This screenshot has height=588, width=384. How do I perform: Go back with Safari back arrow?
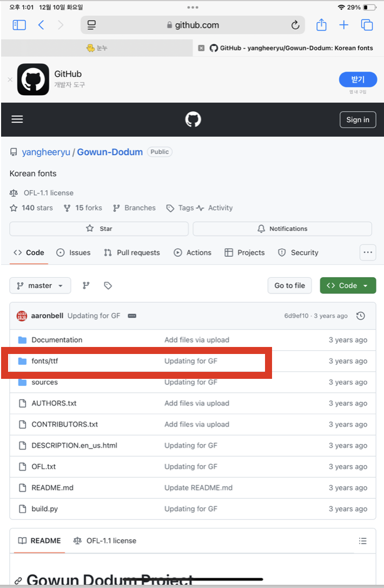click(41, 25)
